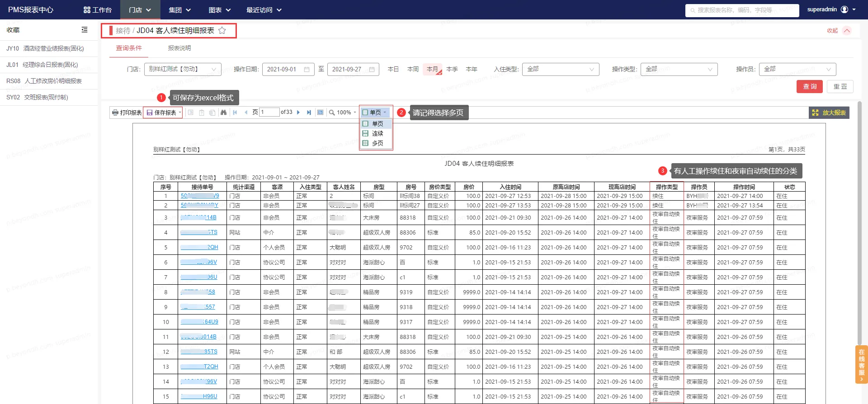Screen dimensions: 868x404
Task: Click the report name search input
Action: [x=742, y=10]
